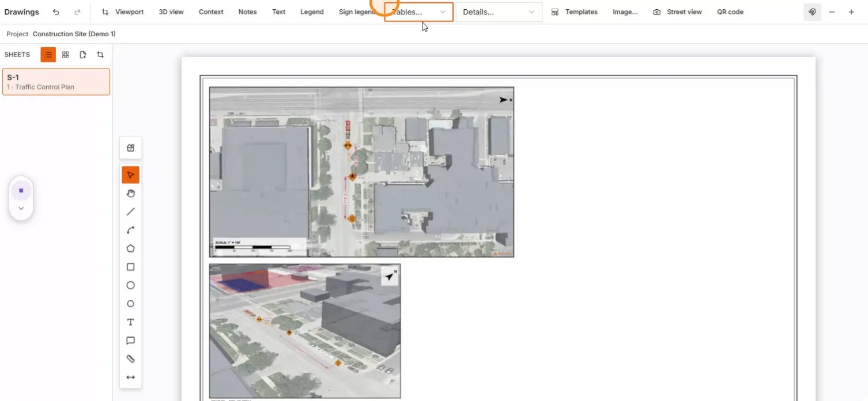Select the small Circle tool

click(131, 304)
